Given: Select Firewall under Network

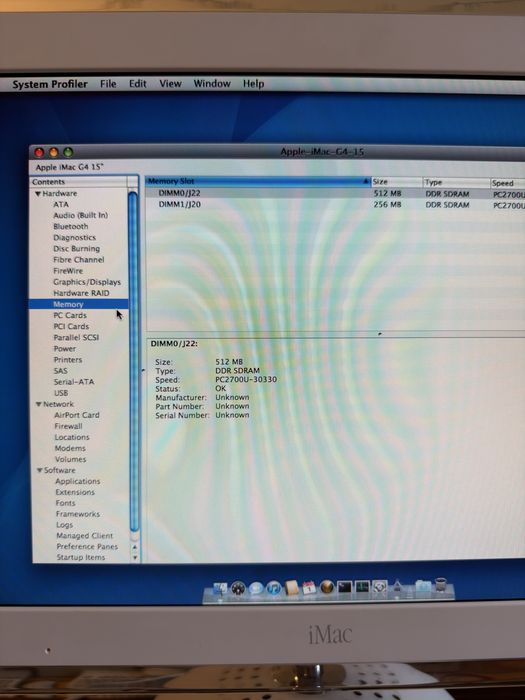Looking at the screenshot, I should [x=68, y=426].
